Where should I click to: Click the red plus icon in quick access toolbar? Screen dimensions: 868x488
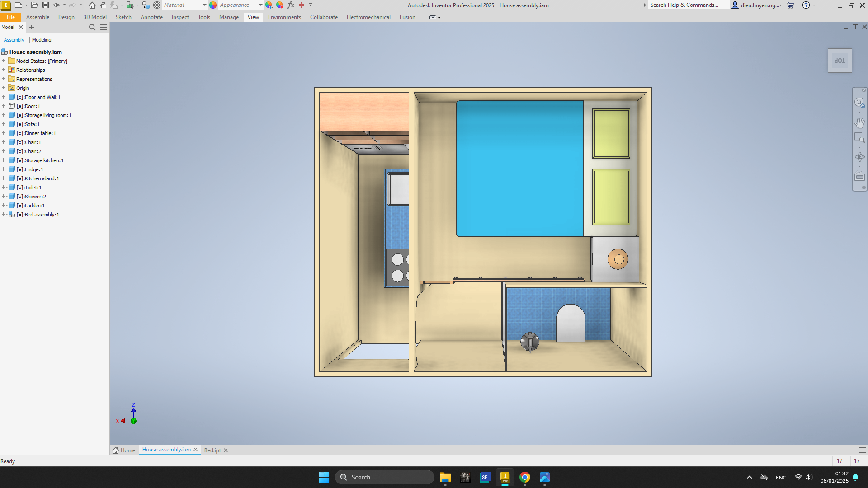coord(302,5)
